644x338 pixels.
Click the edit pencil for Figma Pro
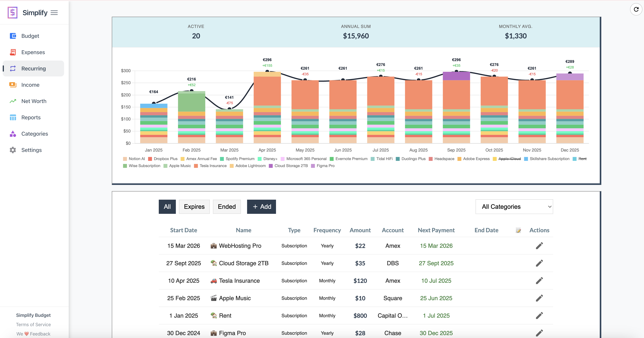(x=539, y=333)
